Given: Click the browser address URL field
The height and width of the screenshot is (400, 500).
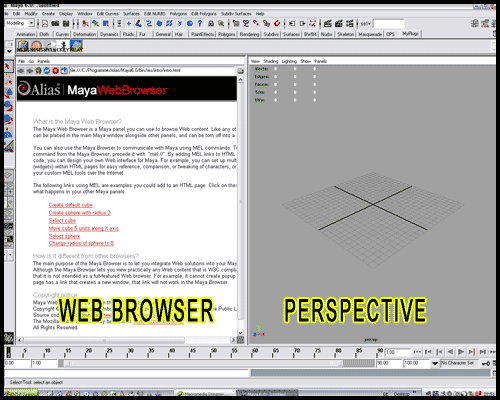Looking at the screenshot, I should (x=152, y=70).
